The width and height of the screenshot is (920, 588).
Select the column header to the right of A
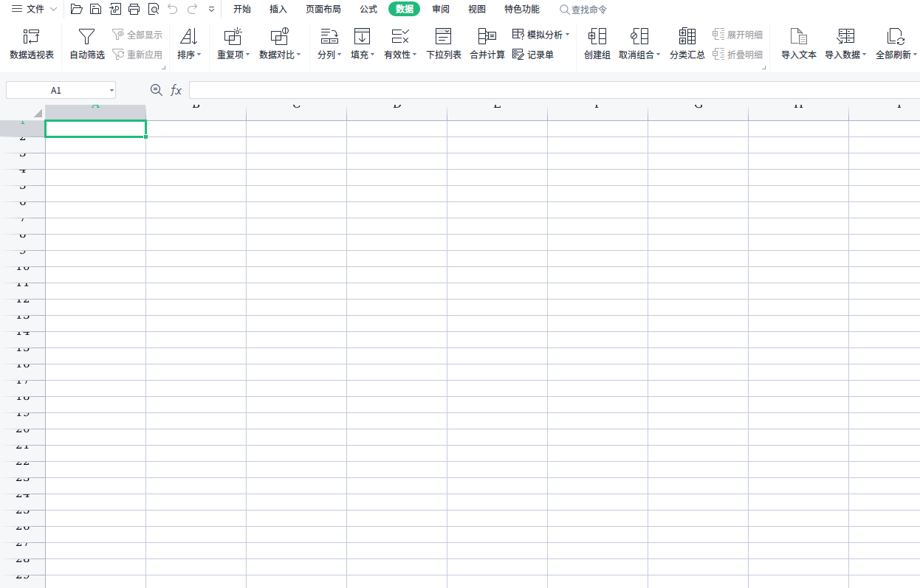(196, 112)
